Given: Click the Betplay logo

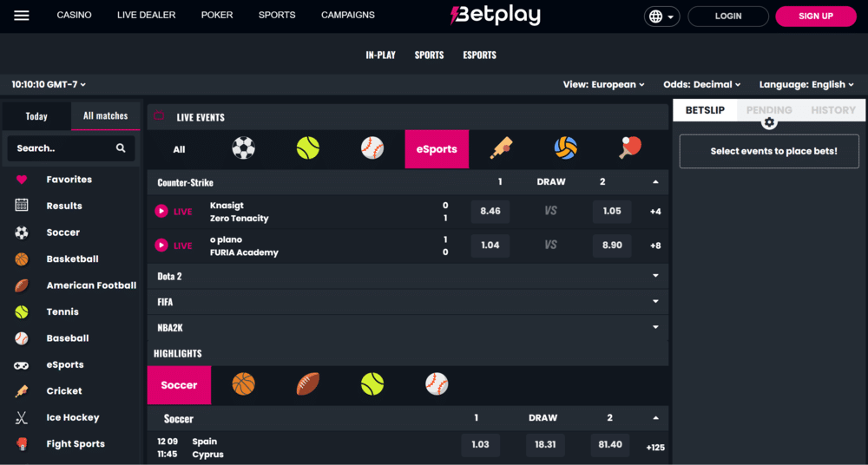Looking at the screenshot, I should pyautogui.click(x=496, y=16).
